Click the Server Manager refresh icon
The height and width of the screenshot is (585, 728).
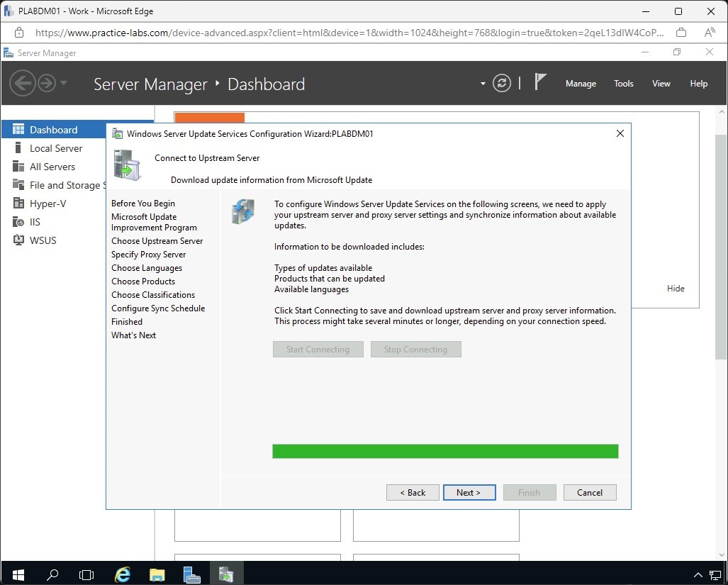point(502,83)
